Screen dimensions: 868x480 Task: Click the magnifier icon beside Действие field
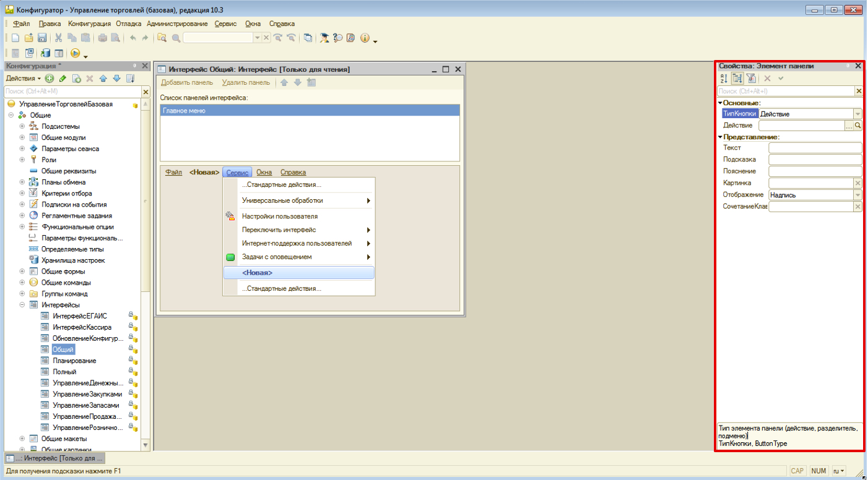(858, 126)
